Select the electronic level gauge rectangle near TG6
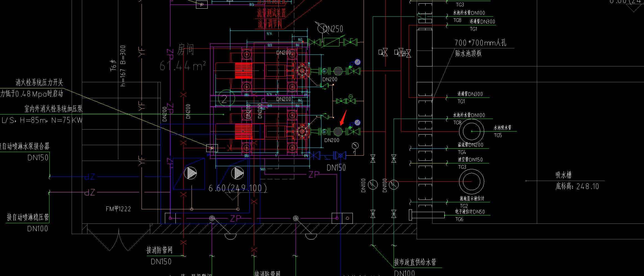The height and width of the screenshot is (276, 644). (x=427, y=215)
